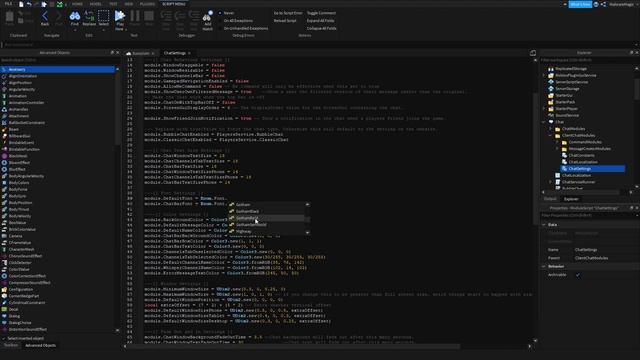640x360 pixels.
Task: Click Toggle Comment action
Action: coord(321,13)
